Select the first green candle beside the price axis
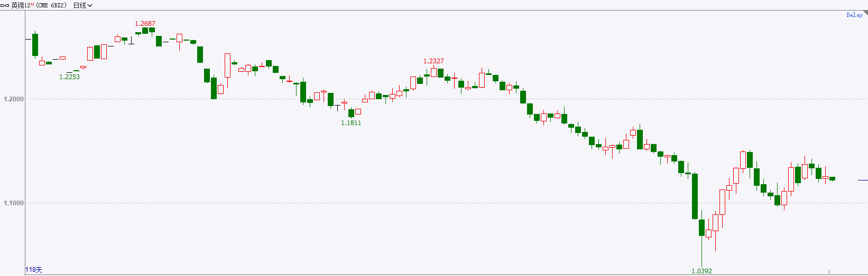The image size is (868, 276). [x=35, y=44]
